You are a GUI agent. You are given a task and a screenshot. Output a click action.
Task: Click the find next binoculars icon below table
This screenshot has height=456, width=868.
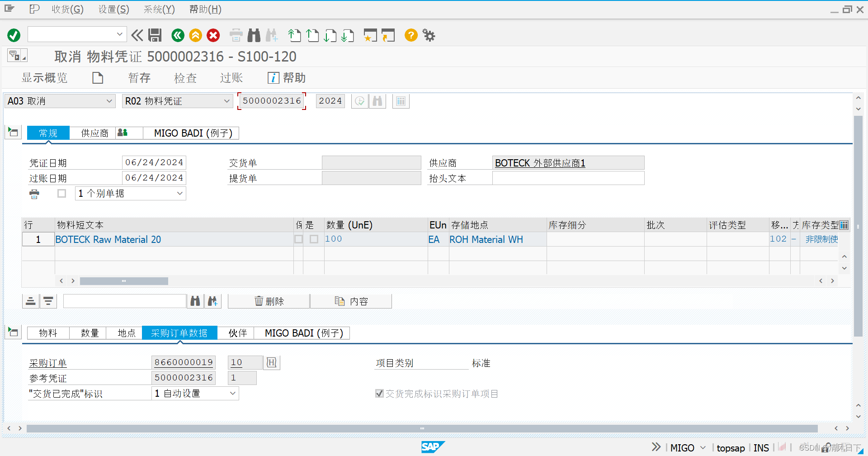click(212, 301)
